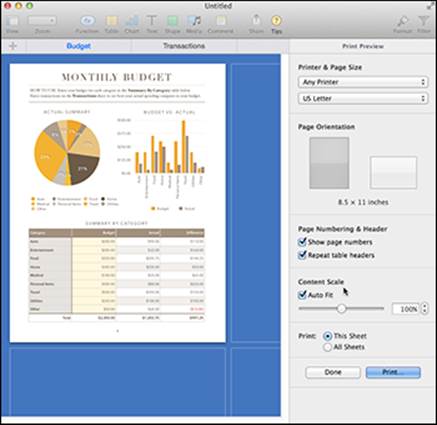Uncheck Show page numbers checkbox
The image size is (437, 425).
coord(302,242)
